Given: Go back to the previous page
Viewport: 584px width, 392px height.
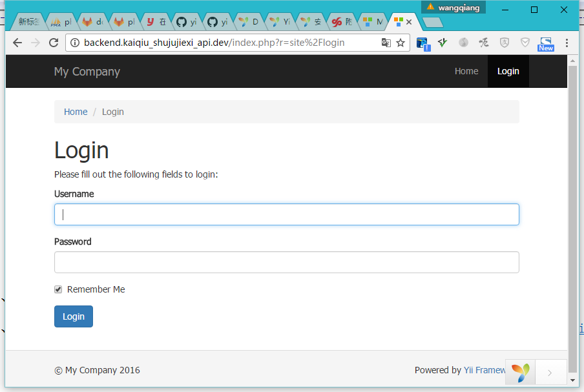Looking at the screenshot, I should pyautogui.click(x=17, y=43).
